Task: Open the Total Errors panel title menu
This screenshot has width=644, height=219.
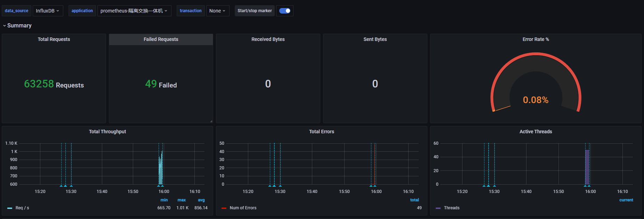Action: point(322,132)
